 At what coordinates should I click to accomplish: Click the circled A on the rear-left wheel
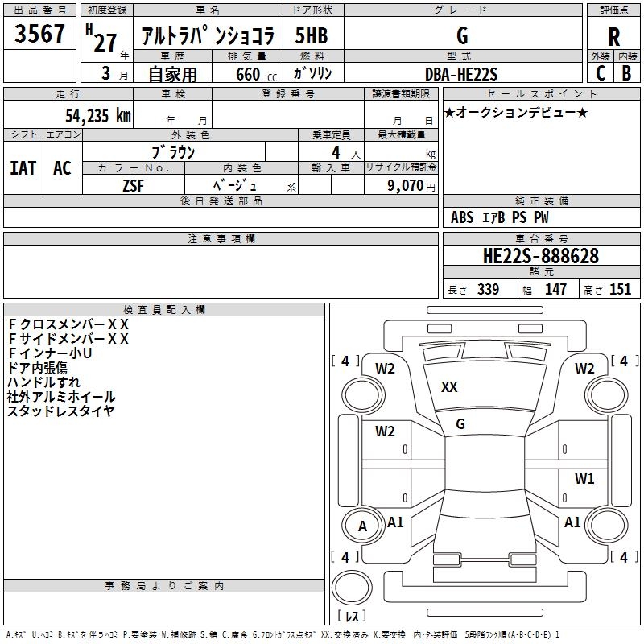(x=362, y=526)
